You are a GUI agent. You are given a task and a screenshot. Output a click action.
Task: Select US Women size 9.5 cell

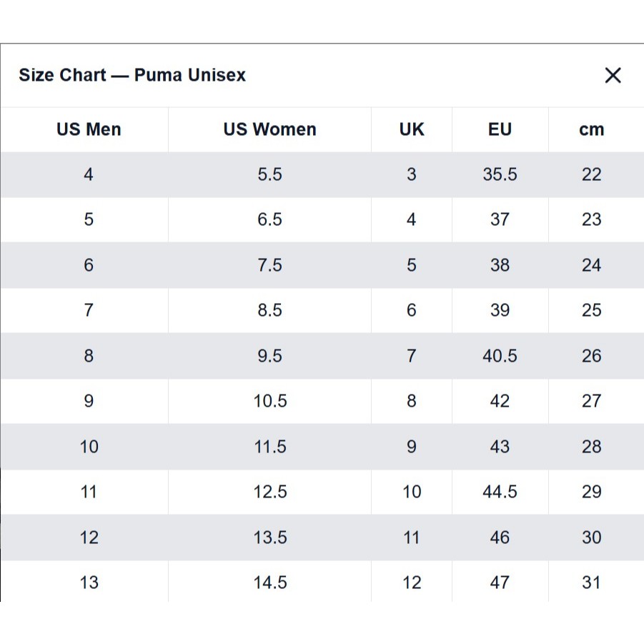[269, 356]
